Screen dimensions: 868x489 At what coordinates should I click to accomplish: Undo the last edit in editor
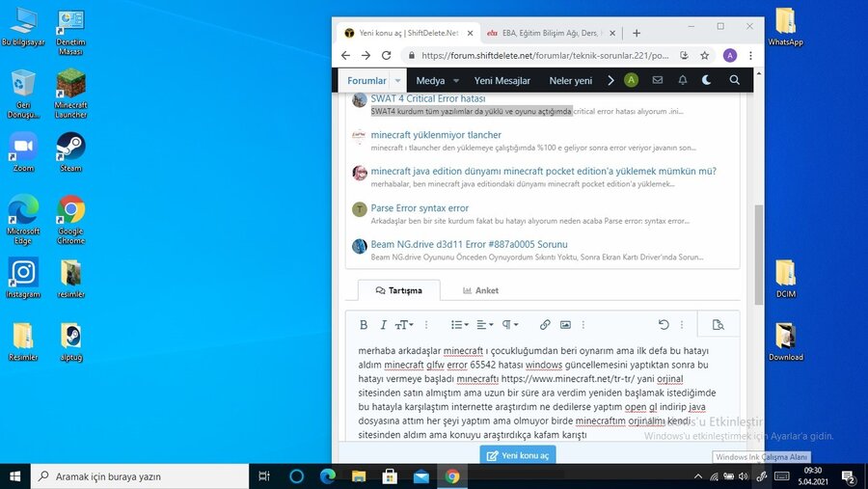tap(664, 325)
